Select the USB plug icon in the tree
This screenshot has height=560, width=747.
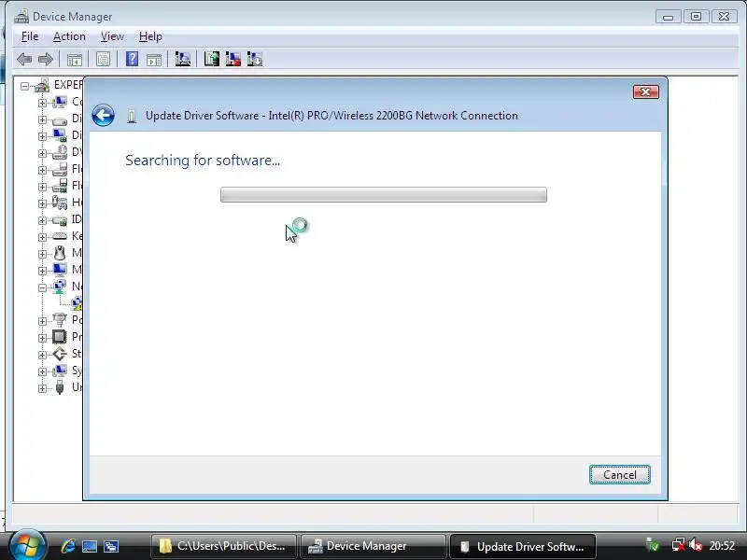(60, 387)
